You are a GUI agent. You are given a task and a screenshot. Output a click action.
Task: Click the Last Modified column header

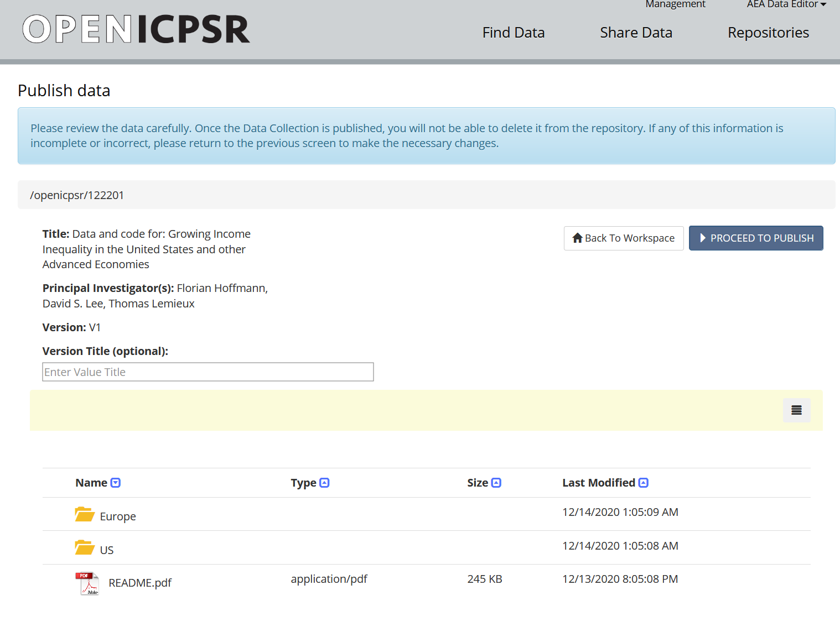pos(599,483)
